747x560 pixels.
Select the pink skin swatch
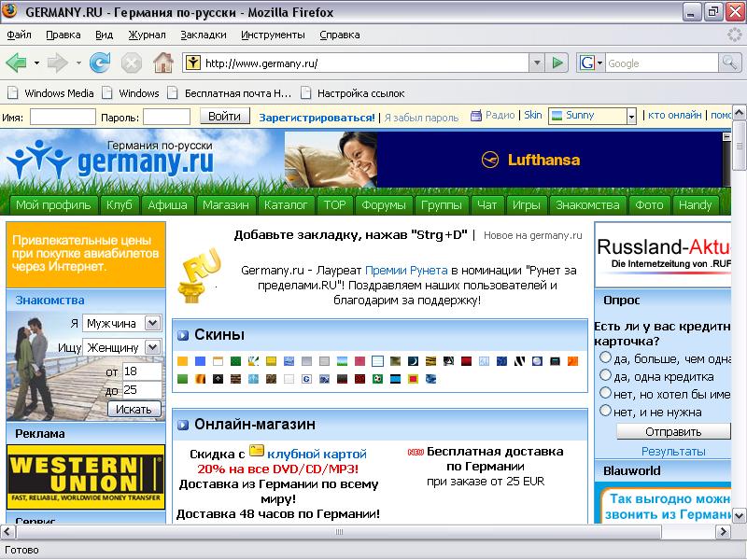tap(359, 361)
